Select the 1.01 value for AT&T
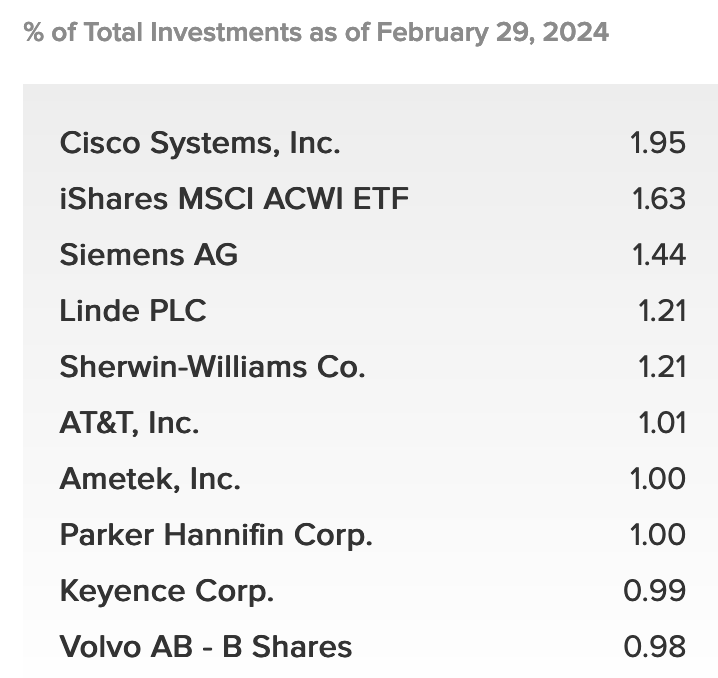The height and width of the screenshot is (678, 718). [662, 423]
